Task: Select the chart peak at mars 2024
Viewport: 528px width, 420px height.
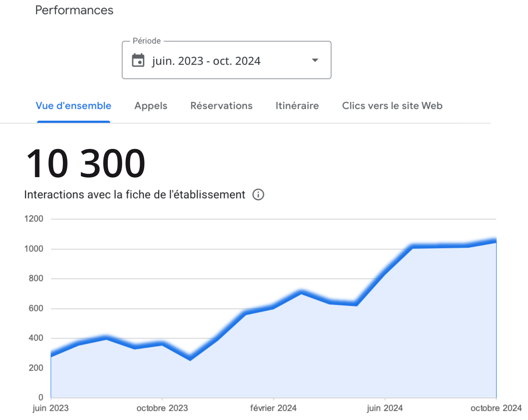Action: coord(301,292)
